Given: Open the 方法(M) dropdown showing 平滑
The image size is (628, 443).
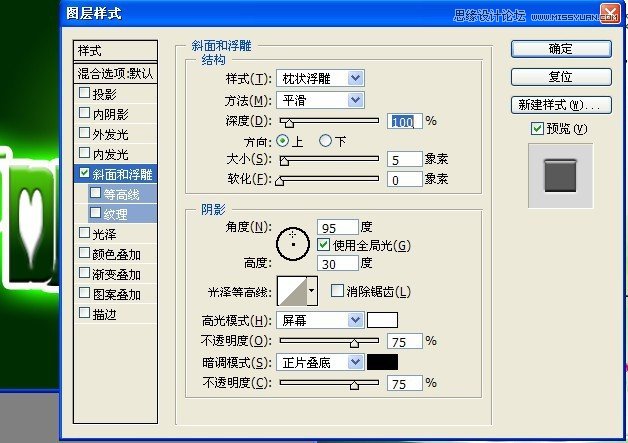Looking at the screenshot, I should tap(320, 100).
